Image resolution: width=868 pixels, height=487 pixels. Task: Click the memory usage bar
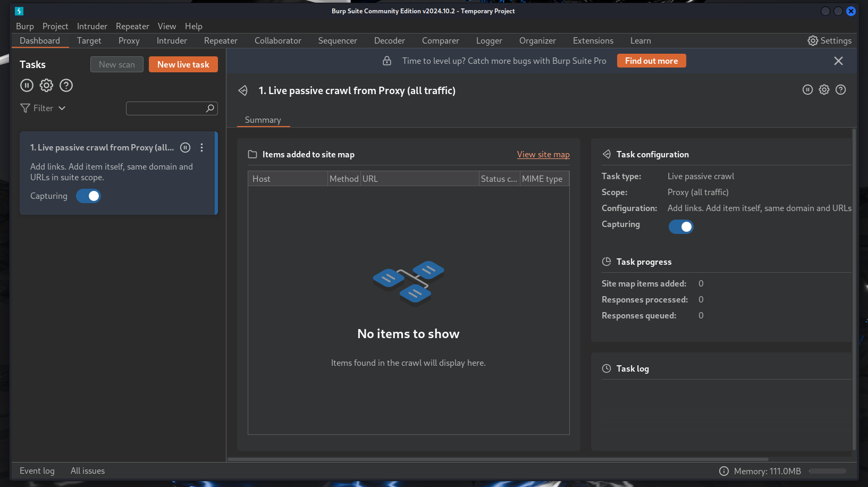coord(827,471)
